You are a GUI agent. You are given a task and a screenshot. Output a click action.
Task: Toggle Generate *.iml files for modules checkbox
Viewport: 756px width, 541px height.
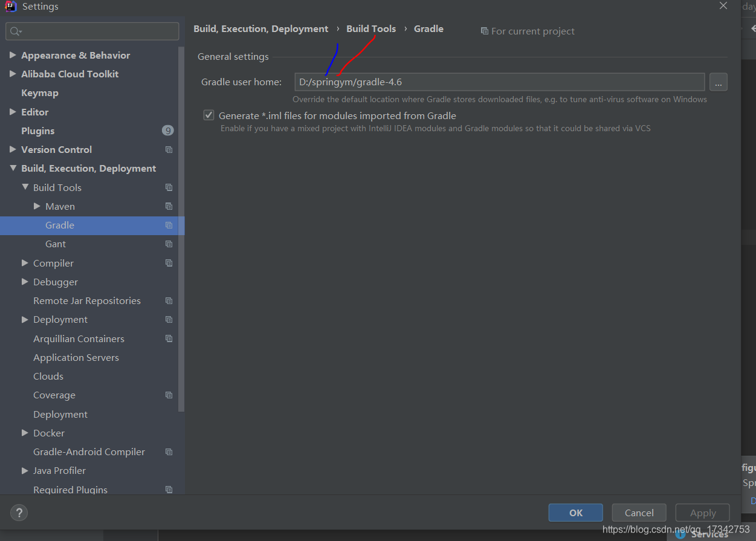[209, 115]
